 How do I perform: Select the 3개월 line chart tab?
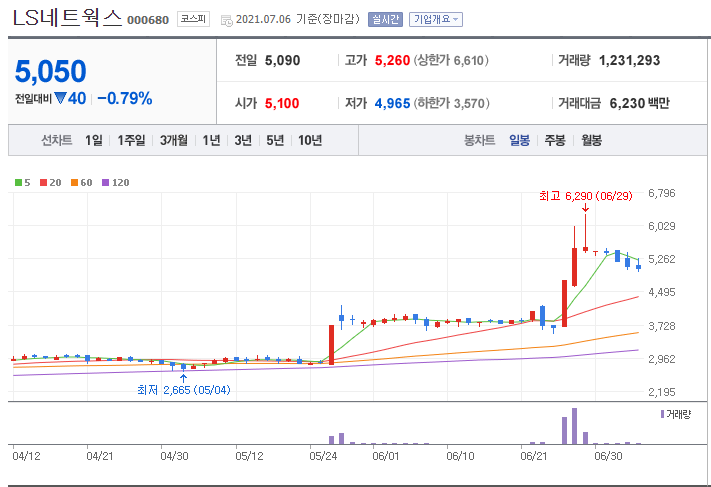[x=174, y=140]
